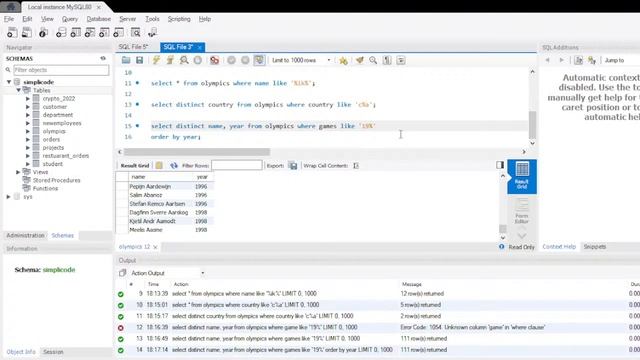Screen dimensions: 640x360
Task: Collapse the simplicode schema node
Action: click(x=9, y=82)
